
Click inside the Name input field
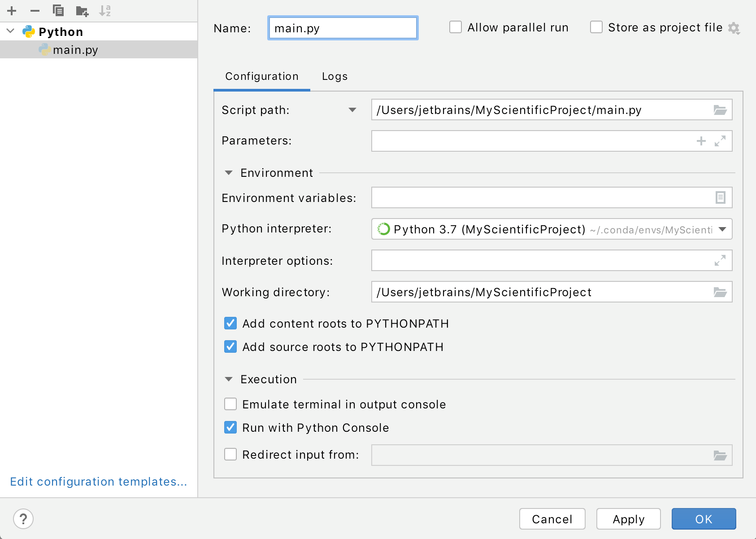pyautogui.click(x=343, y=28)
